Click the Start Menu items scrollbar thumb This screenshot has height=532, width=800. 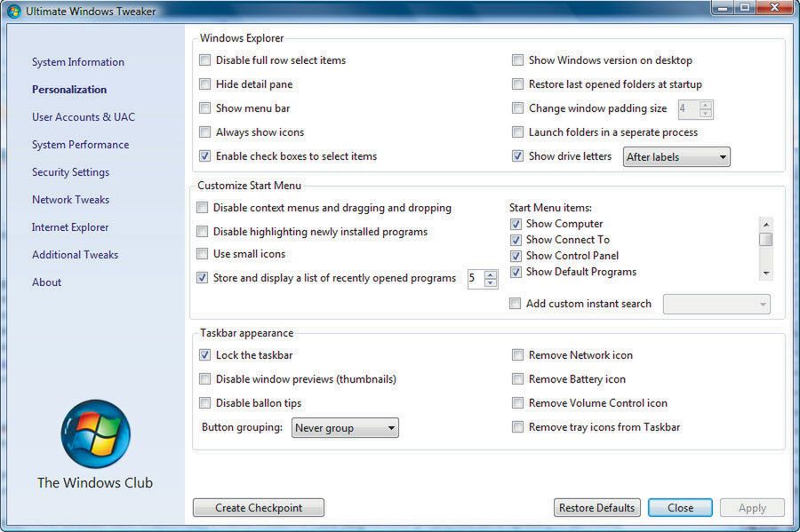coord(766,240)
